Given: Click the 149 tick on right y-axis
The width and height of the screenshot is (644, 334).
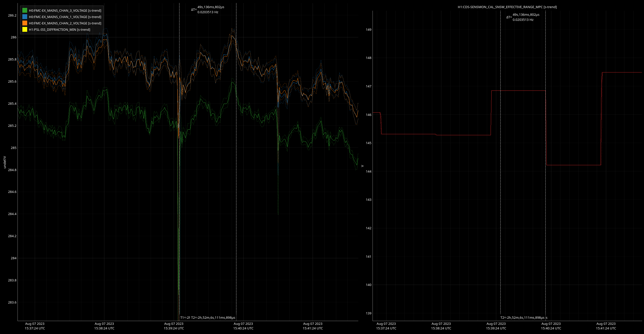Looking at the screenshot, I should coord(368,29).
